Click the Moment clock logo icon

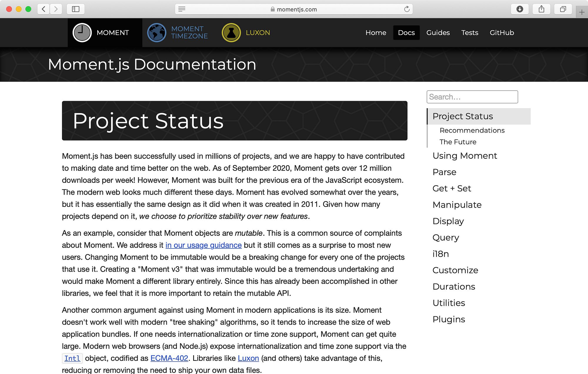click(82, 33)
